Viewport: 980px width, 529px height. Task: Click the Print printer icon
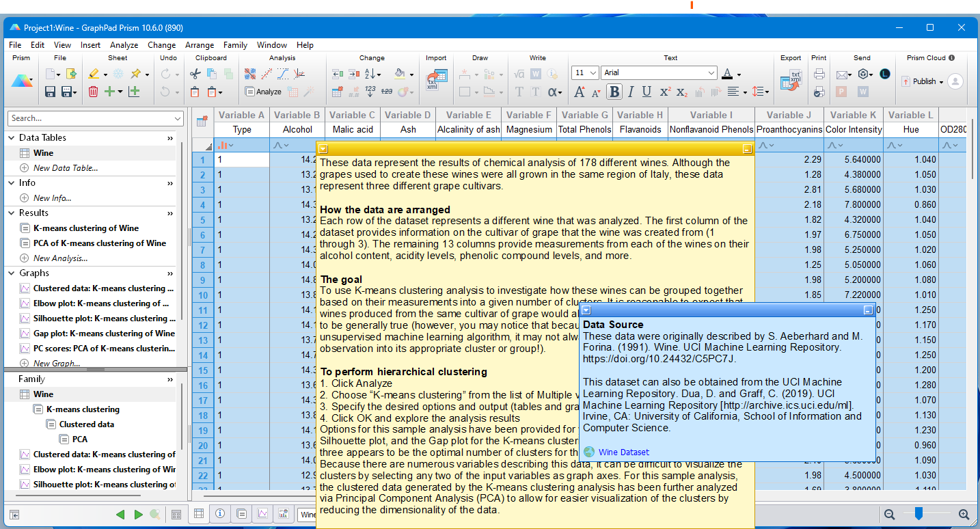819,74
